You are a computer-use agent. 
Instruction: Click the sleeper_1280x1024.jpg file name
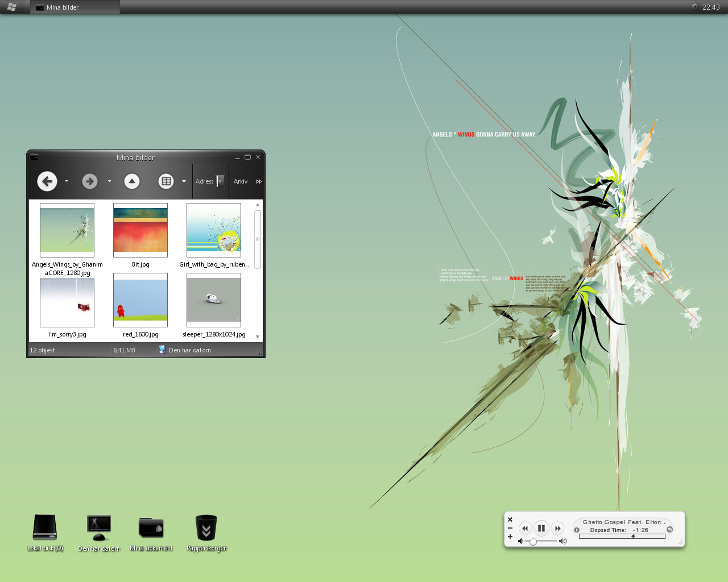[214, 334]
